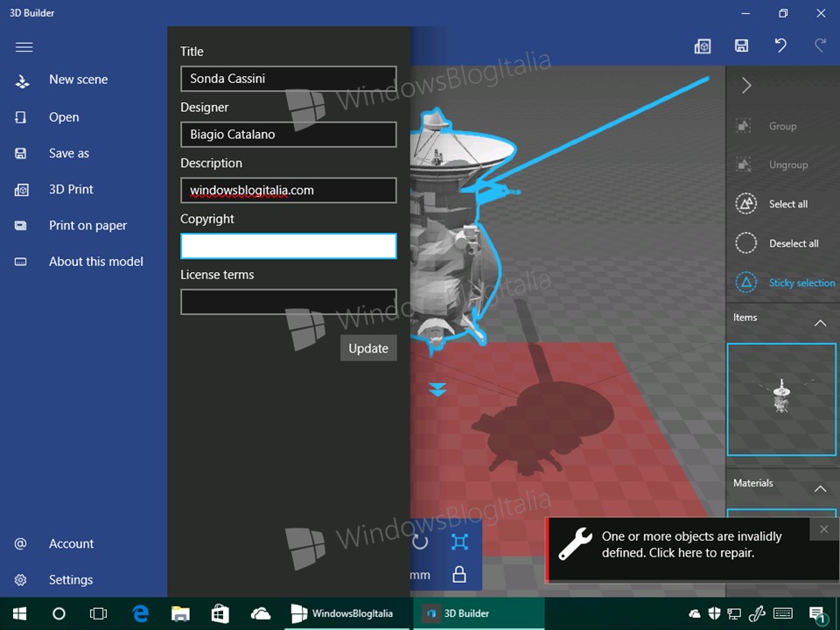
Task: Click the Title field Sonda Cassini
Action: click(288, 79)
